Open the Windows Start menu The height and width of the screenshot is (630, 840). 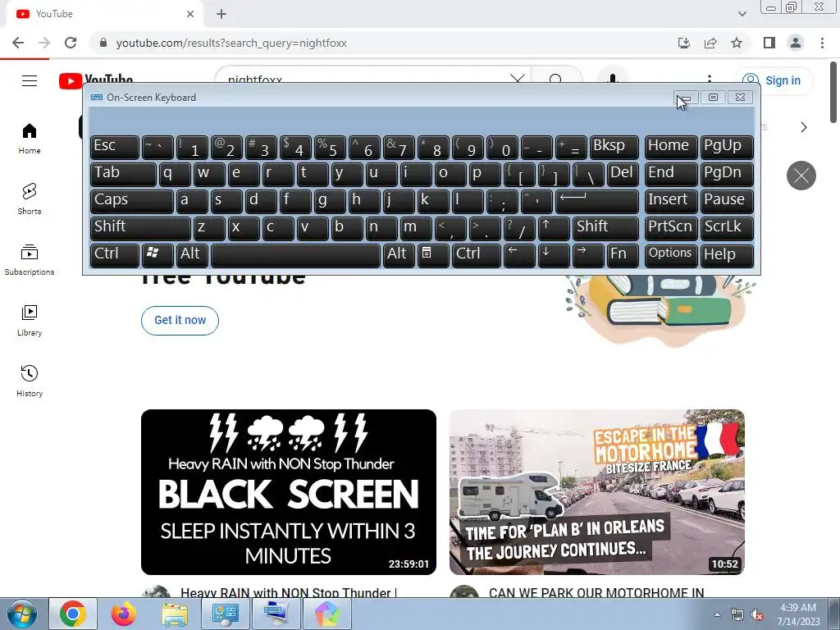21,614
